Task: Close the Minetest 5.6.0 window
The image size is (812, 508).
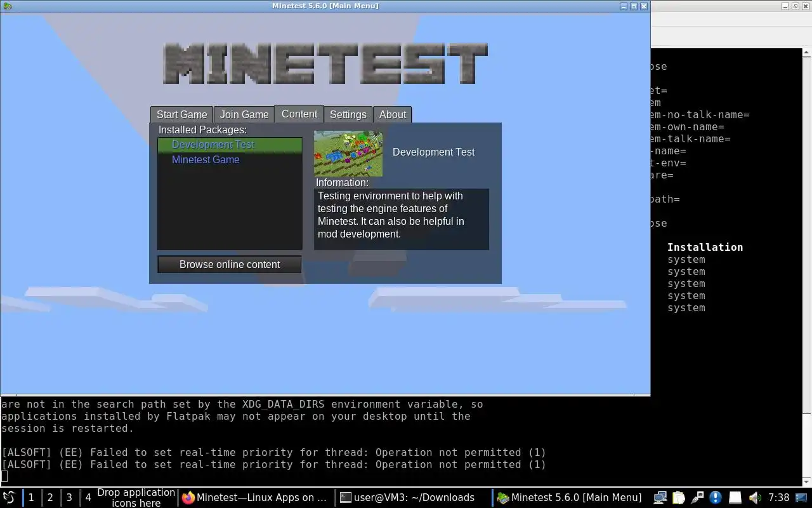Action: [644, 6]
